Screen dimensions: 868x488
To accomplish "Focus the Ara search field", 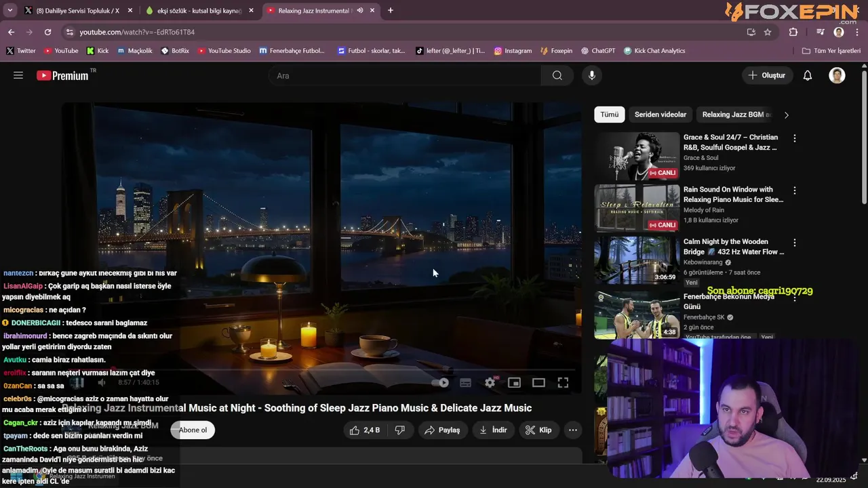I will pyautogui.click(x=405, y=75).
